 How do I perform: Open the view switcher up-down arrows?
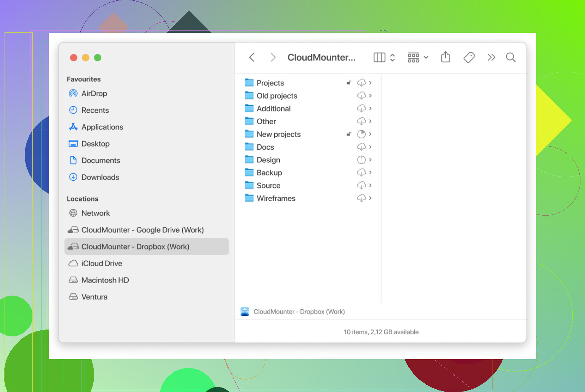(393, 58)
